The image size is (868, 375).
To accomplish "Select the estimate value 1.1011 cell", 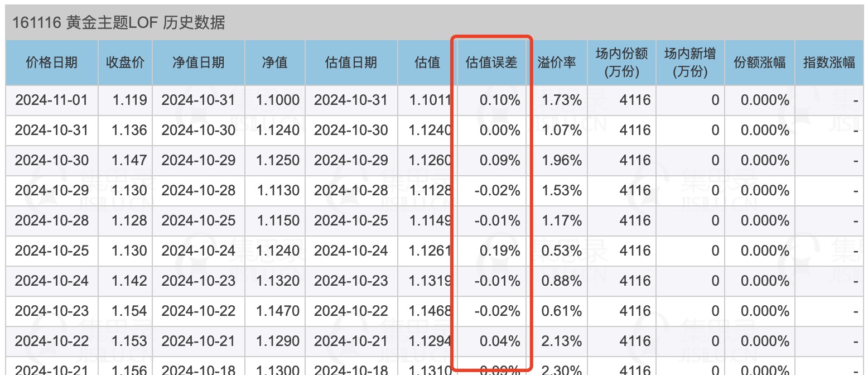I will click(x=430, y=100).
